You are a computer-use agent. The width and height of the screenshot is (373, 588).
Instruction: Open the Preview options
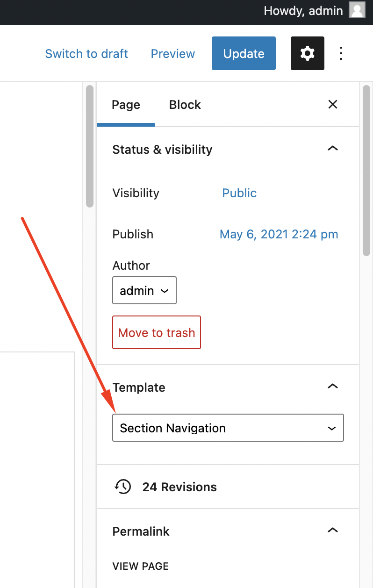coord(172,54)
